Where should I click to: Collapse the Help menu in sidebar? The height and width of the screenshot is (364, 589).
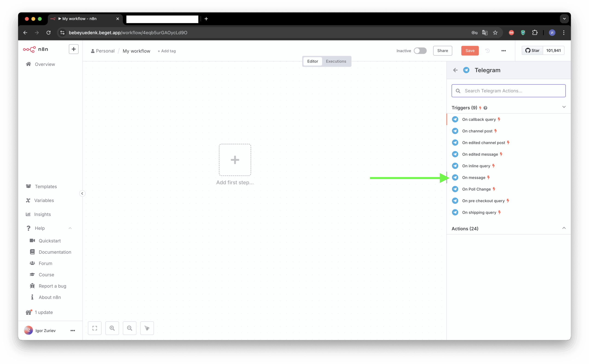(x=70, y=228)
